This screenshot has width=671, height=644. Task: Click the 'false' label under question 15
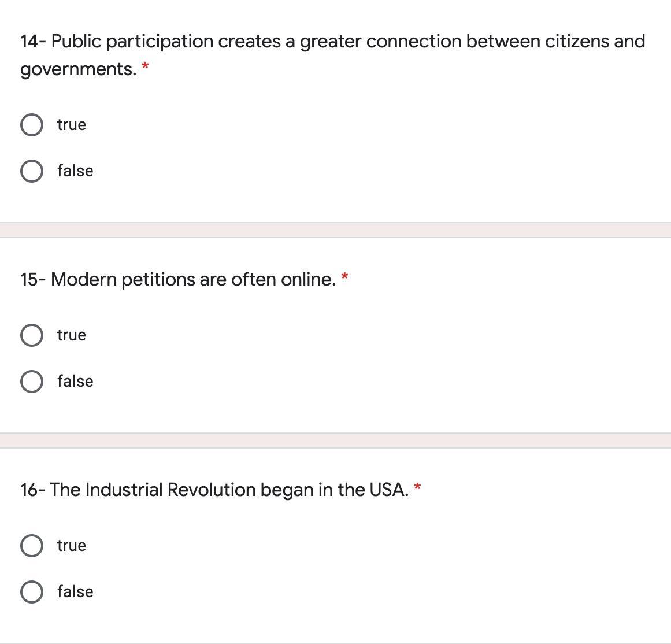[75, 382]
